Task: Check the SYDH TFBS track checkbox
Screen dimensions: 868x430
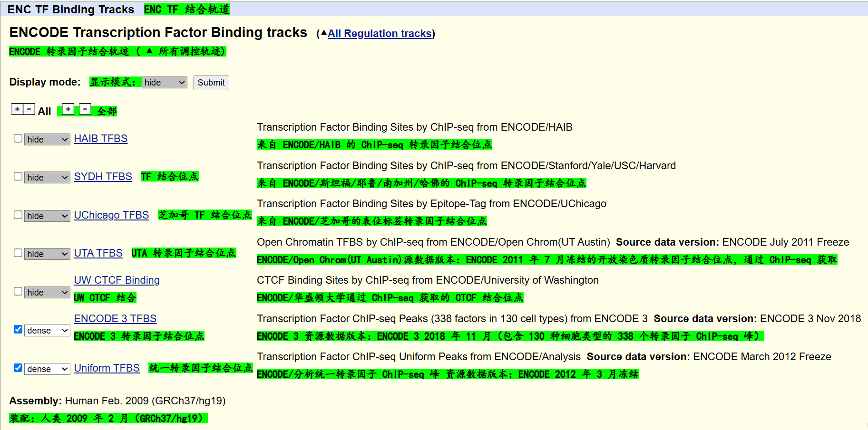Action: pyautogui.click(x=18, y=176)
